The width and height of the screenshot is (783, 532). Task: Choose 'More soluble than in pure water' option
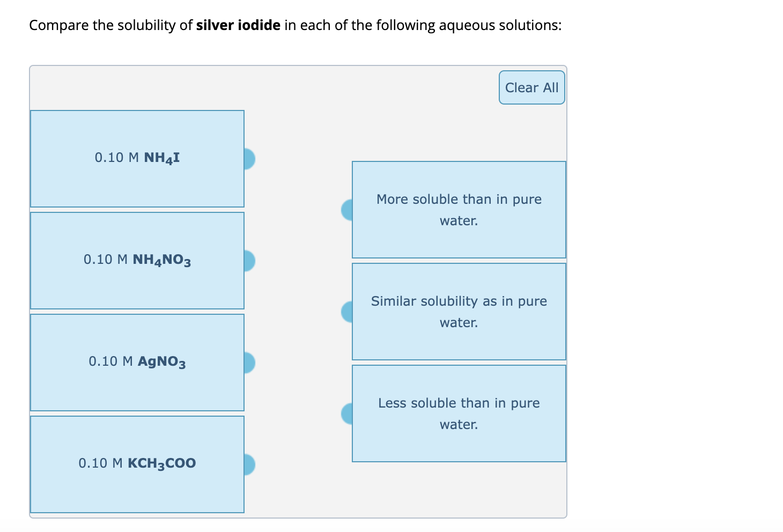(x=459, y=209)
